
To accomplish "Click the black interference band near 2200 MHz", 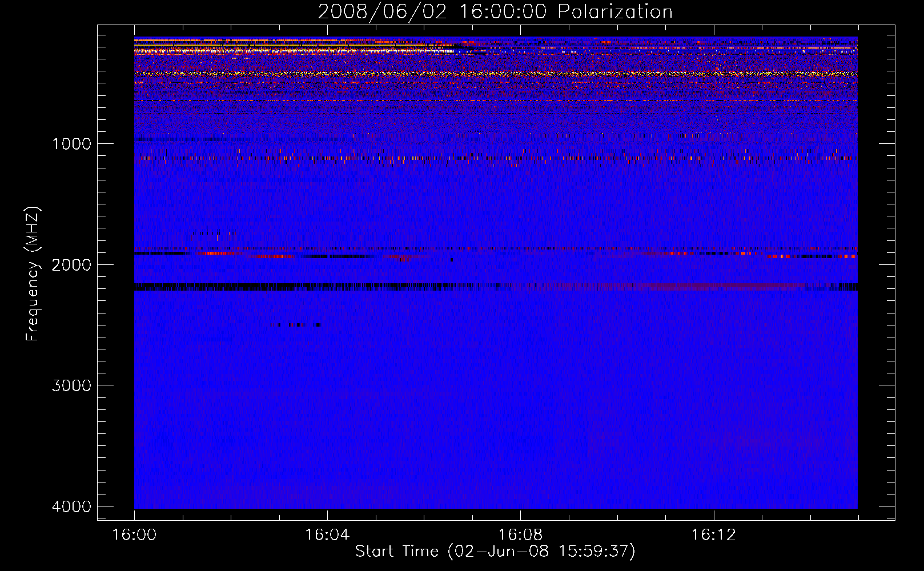I will [496, 287].
